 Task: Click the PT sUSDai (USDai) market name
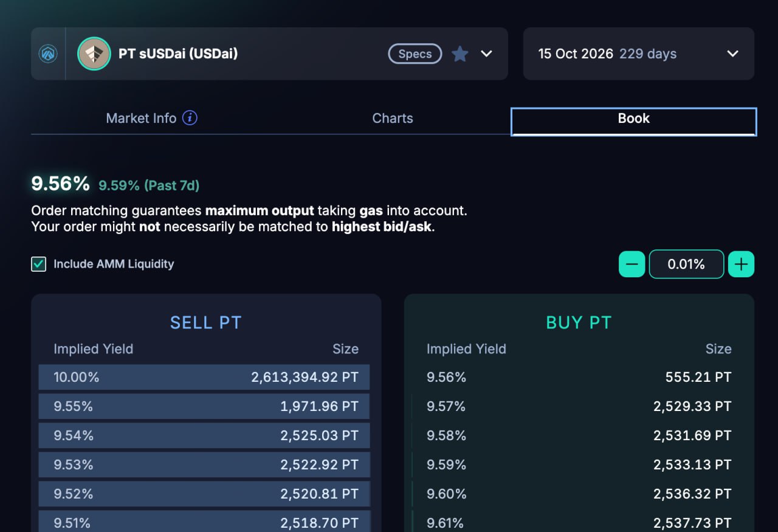(178, 54)
